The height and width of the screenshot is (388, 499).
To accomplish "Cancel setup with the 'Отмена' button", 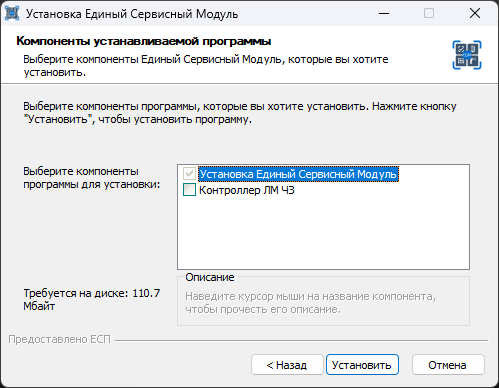I will pyautogui.click(x=448, y=365).
